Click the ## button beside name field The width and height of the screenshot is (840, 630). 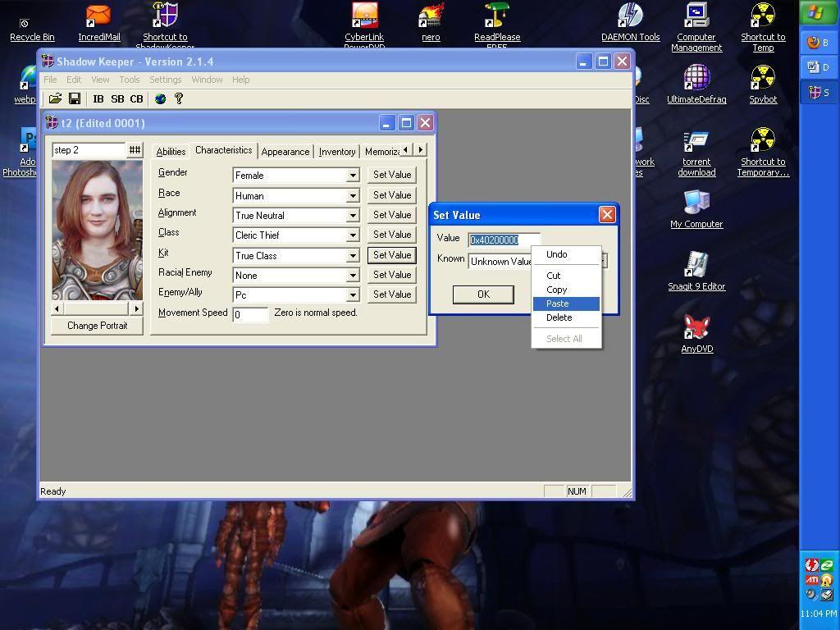coord(135,150)
